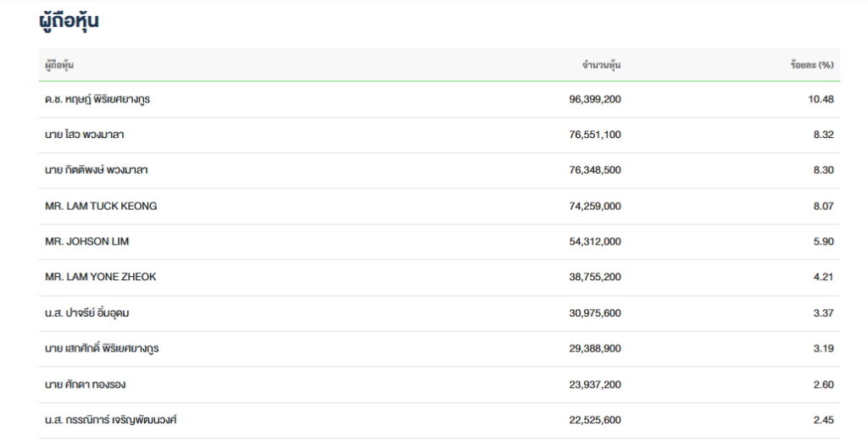Select shareholder MR. JOHSON LIM
This screenshot has width=868, height=442.
coord(87,241)
